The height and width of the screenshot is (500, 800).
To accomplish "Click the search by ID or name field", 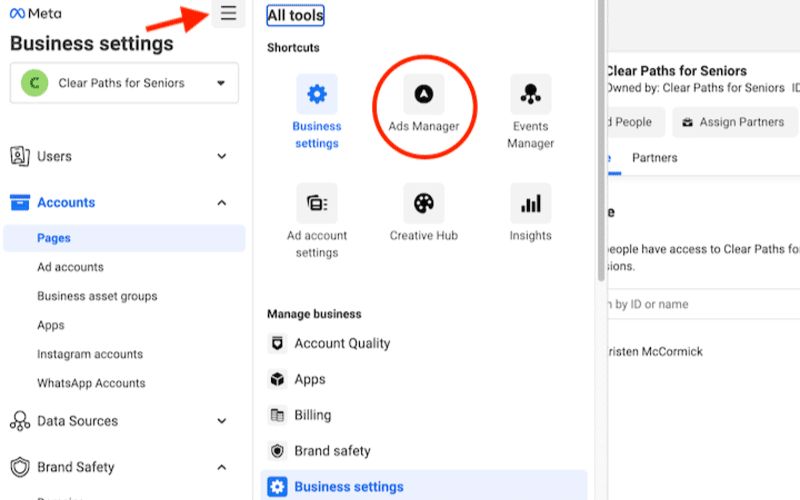I will [x=703, y=304].
